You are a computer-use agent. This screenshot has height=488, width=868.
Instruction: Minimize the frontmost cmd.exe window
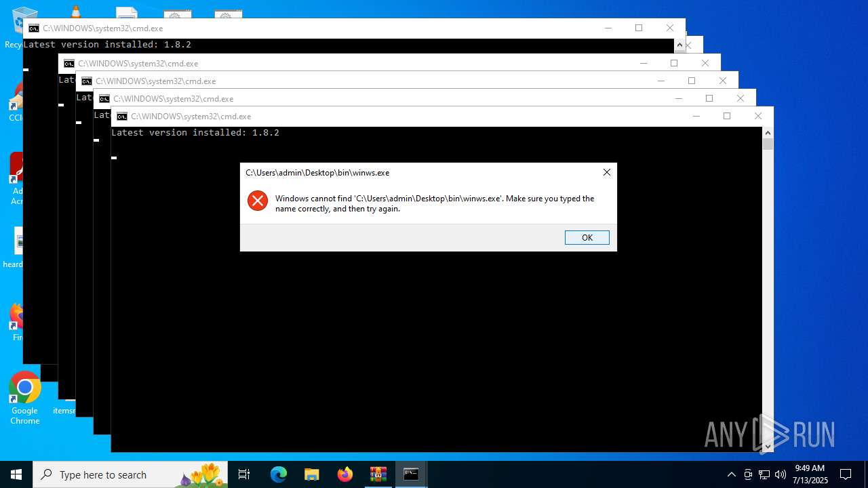pyautogui.click(x=696, y=116)
